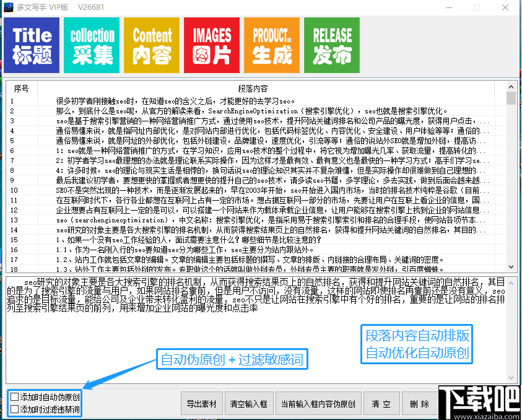Image resolution: width=522 pixels, height=420 pixels.
Task: Click the 导出素材 button
Action: (201, 404)
